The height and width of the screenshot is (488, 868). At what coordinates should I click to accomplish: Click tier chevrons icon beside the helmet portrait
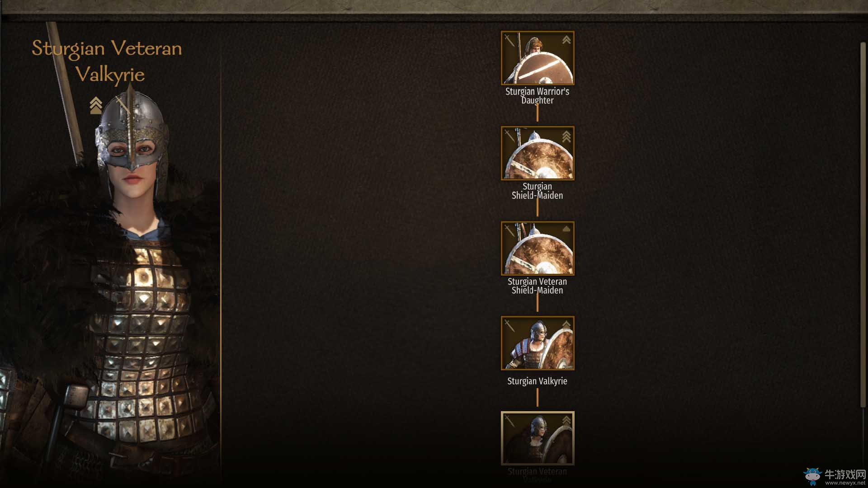click(x=95, y=105)
